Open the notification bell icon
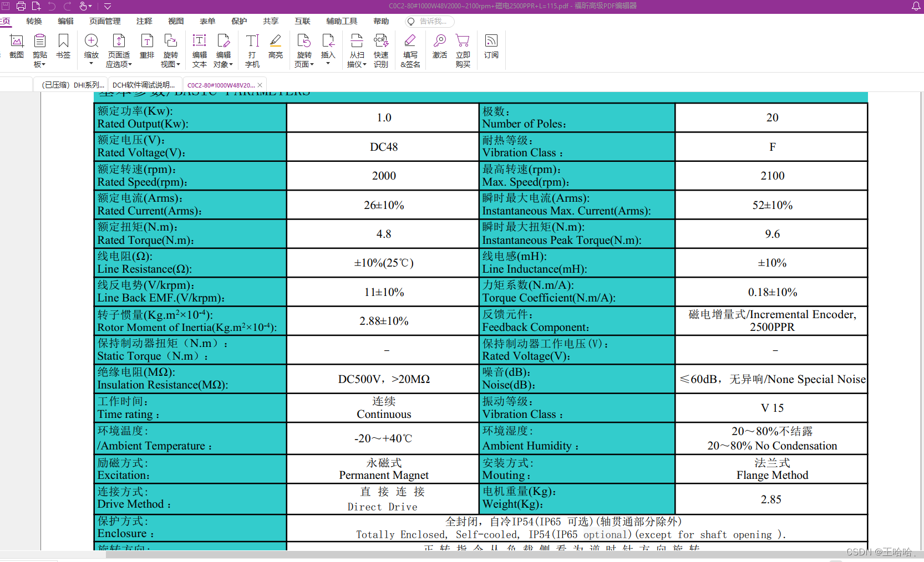Viewport: 924px width, 562px height. [x=916, y=6]
